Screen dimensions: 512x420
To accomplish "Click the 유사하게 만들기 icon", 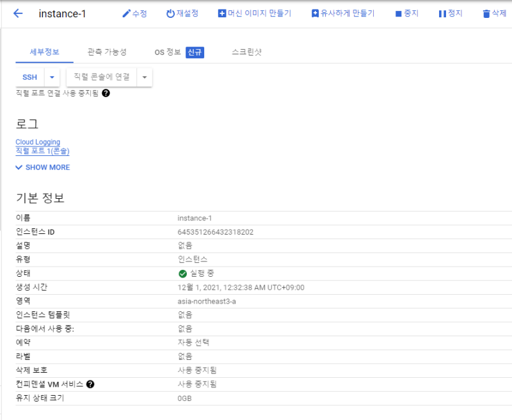I will (x=315, y=13).
